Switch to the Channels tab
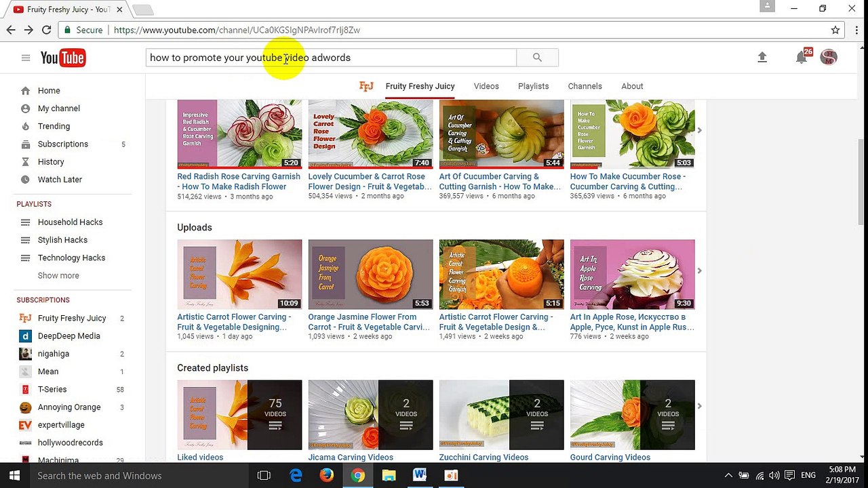The height and width of the screenshot is (488, 868). click(x=585, y=86)
